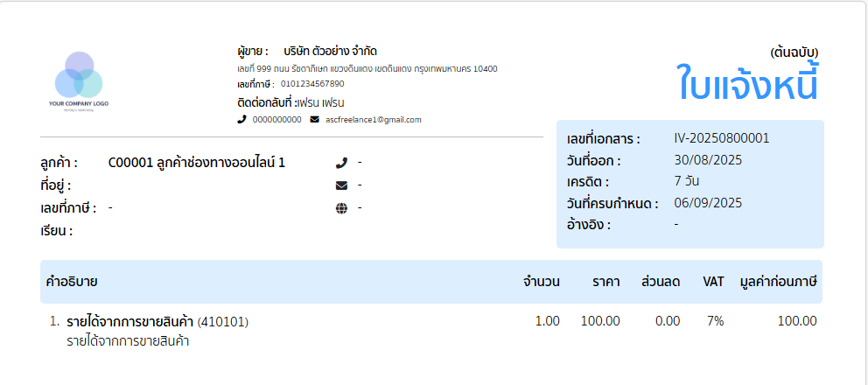
Task: Select document number IV-20250800001
Action: click(721, 138)
